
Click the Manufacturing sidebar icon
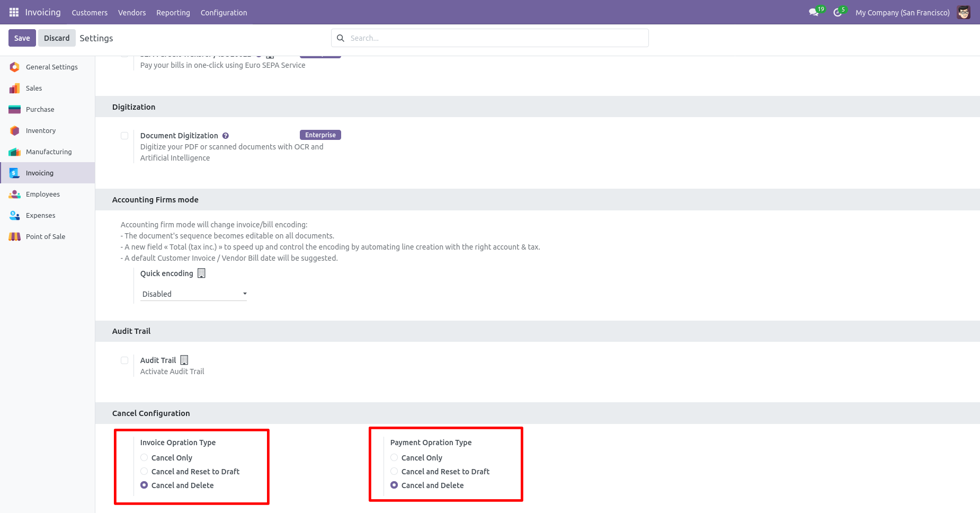coord(15,152)
